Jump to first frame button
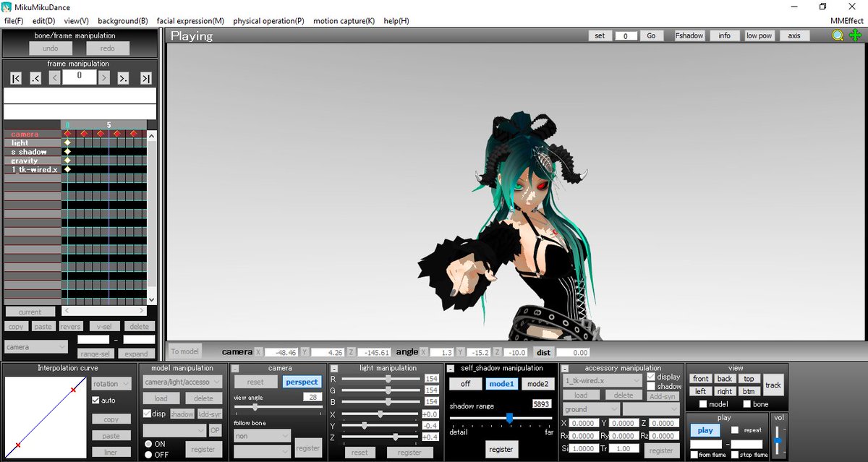Image resolution: width=868 pixels, height=462 pixels. pyautogui.click(x=17, y=78)
